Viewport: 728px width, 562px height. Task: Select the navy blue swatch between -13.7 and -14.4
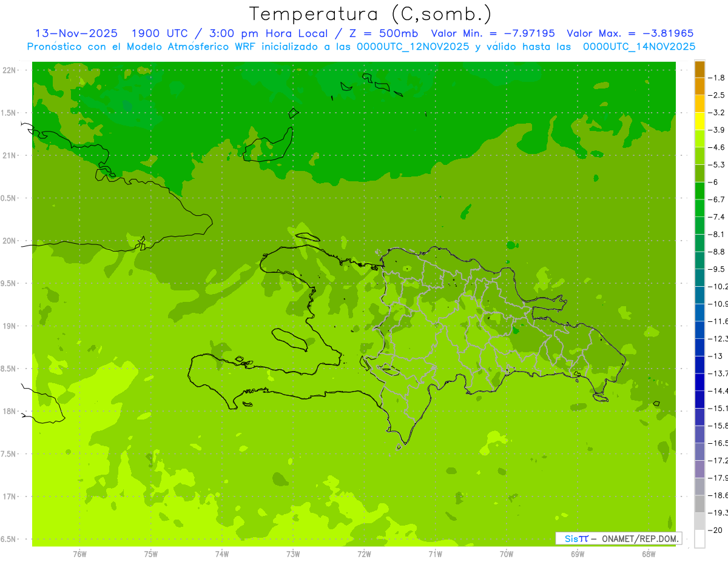699,382
